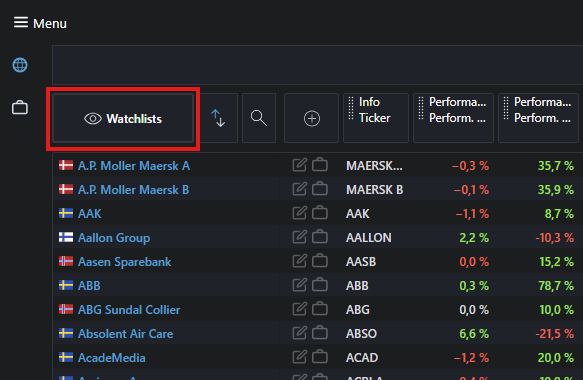
Task: Click portfolio icon for ABB
Action: click(x=320, y=285)
